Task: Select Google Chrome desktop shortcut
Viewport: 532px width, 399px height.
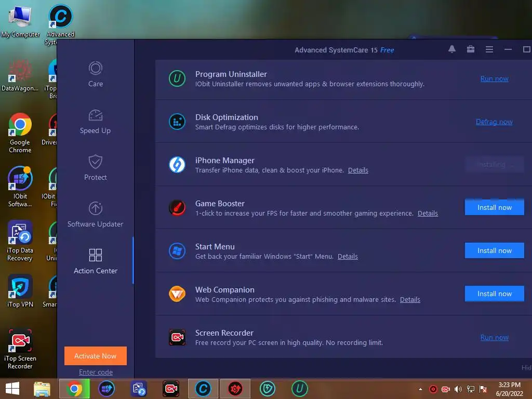Action: point(20,133)
